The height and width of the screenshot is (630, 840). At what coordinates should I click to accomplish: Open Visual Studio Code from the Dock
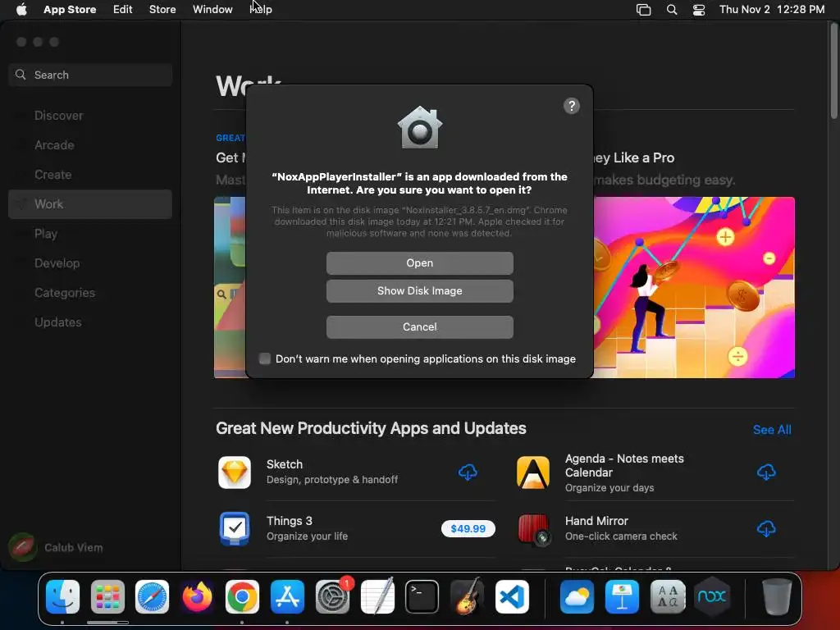click(512, 597)
